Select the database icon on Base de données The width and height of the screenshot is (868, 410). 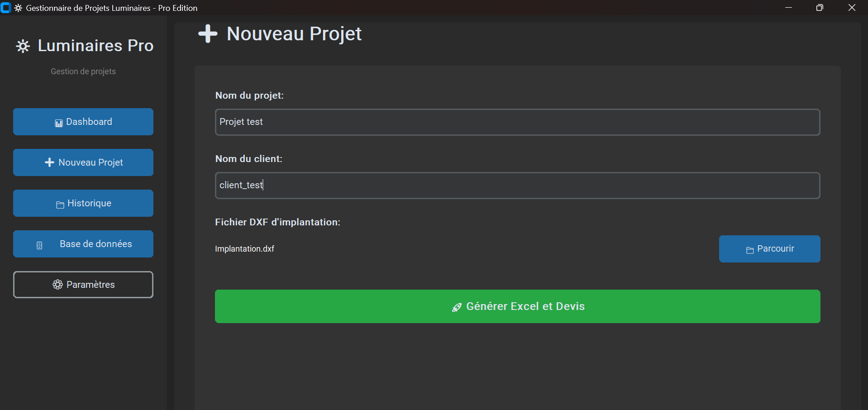point(40,245)
